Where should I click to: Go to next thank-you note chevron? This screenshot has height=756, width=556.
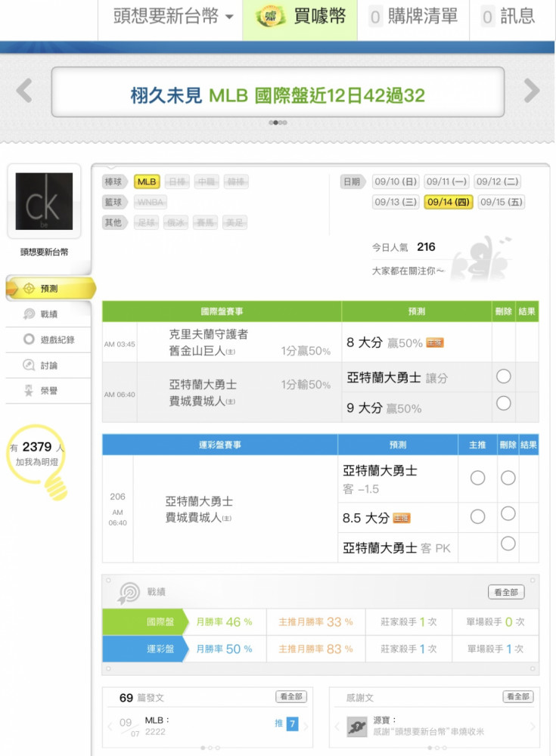pos(533,727)
